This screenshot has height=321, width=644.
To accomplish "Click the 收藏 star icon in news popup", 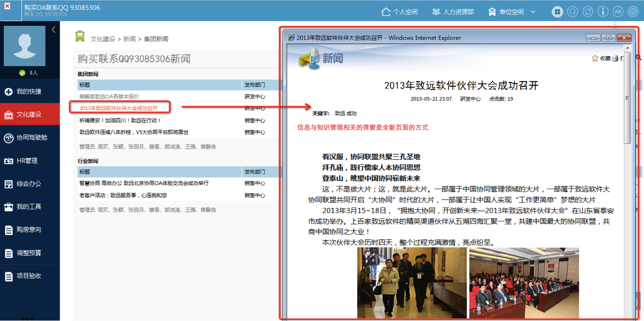I will click(595, 58).
